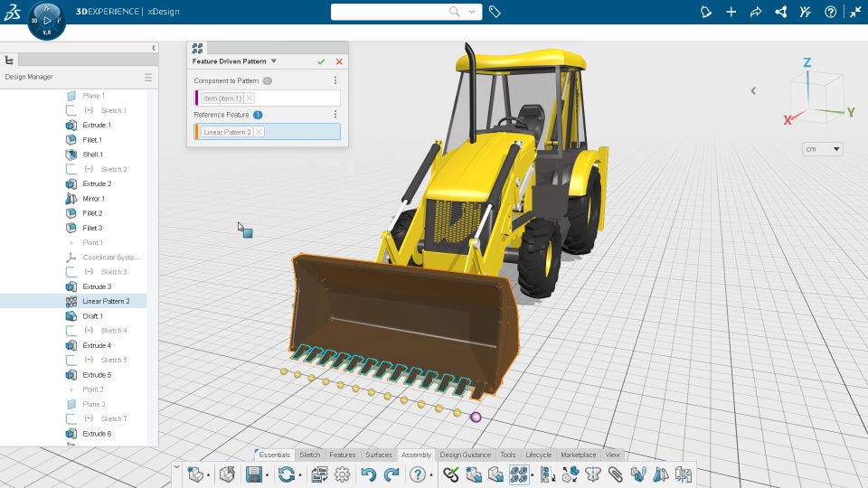Expand the right side panel arrow
868x488 pixels.
click(753, 90)
